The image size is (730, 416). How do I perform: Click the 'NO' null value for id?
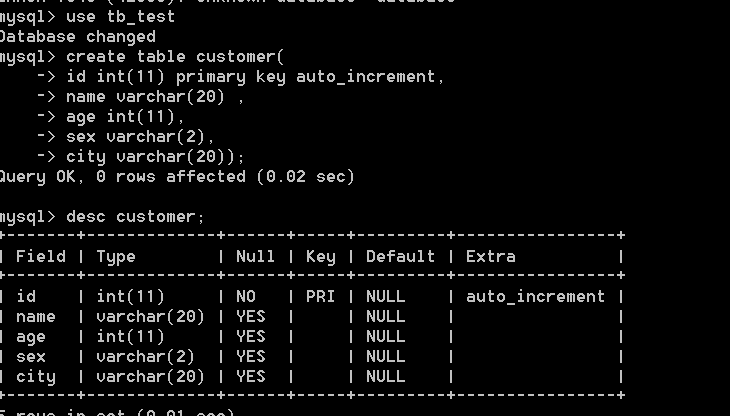click(x=246, y=297)
